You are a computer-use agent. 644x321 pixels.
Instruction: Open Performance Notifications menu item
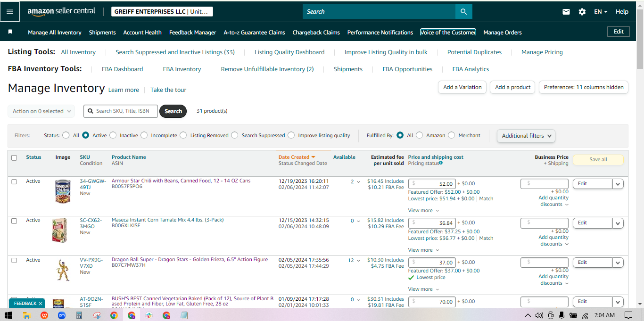point(380,33)
